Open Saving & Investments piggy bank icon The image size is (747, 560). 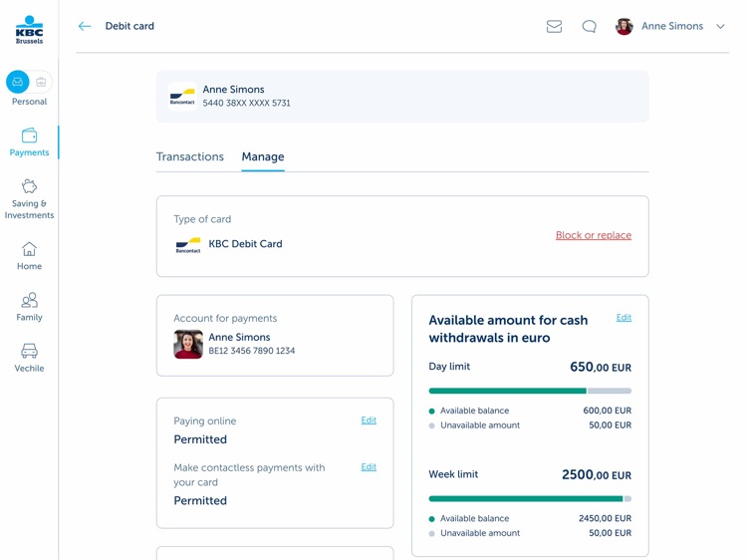tap(29, 186)
